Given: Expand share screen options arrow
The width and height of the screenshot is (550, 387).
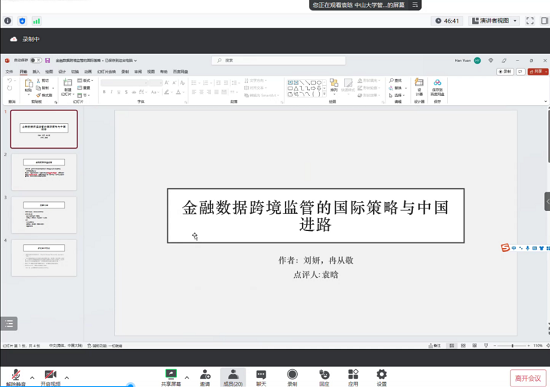Looking at the screenshot, I should [187, 378].
